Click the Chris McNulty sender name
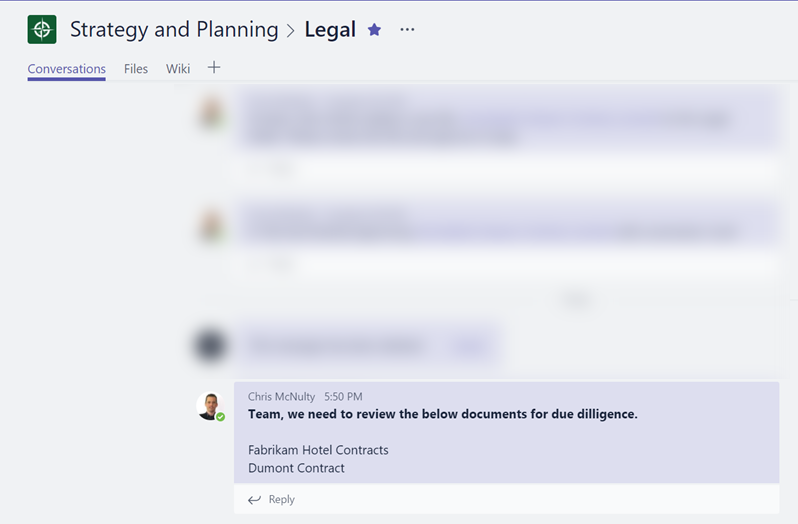 pos(281,397)
